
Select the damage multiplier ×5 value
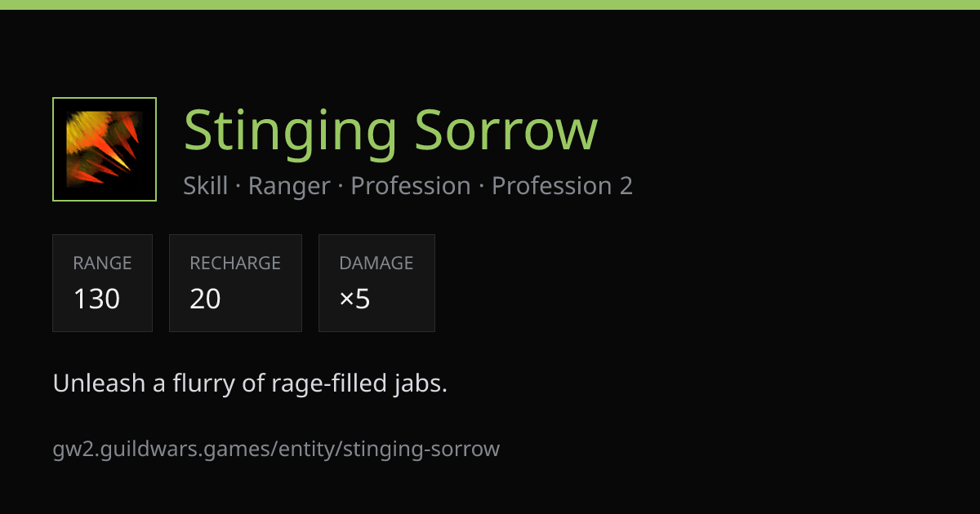(x=354, y=299)
